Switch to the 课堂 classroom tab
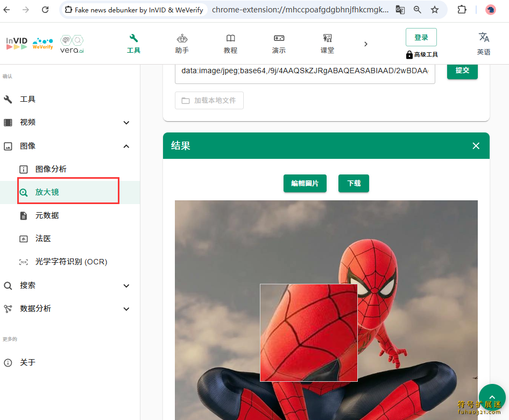This screenshot has height=420, width=509. point(327,44)
